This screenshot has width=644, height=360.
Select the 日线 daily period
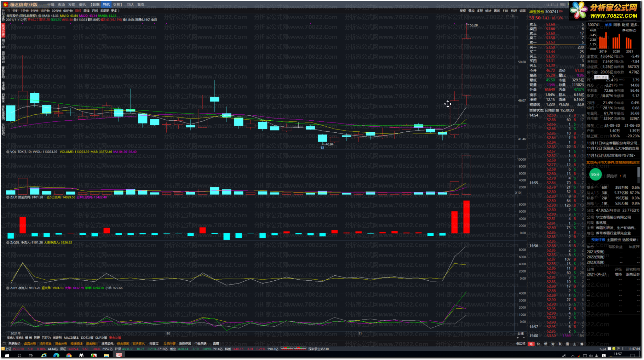coord(78,11)
